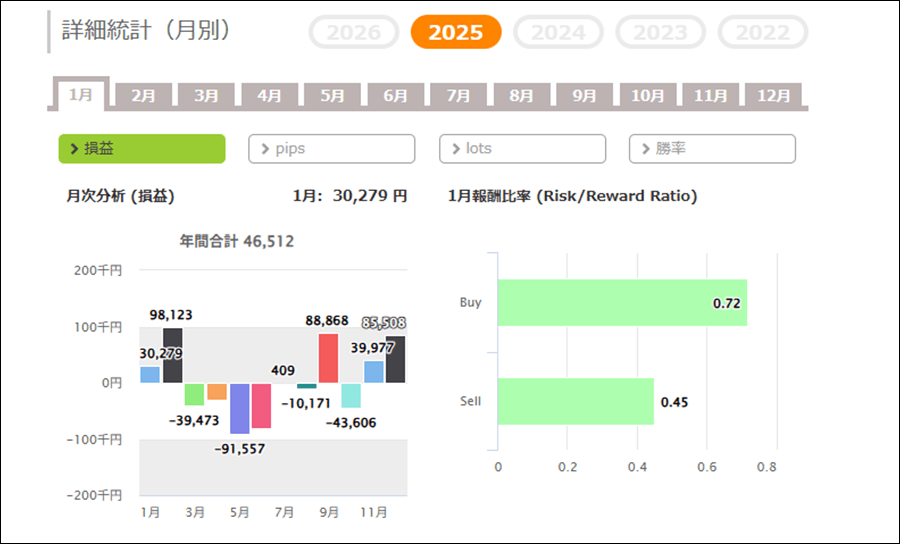Click the black February bar 98,123
Viewport: 900px width, 544px height.
[x=172, y=355]
